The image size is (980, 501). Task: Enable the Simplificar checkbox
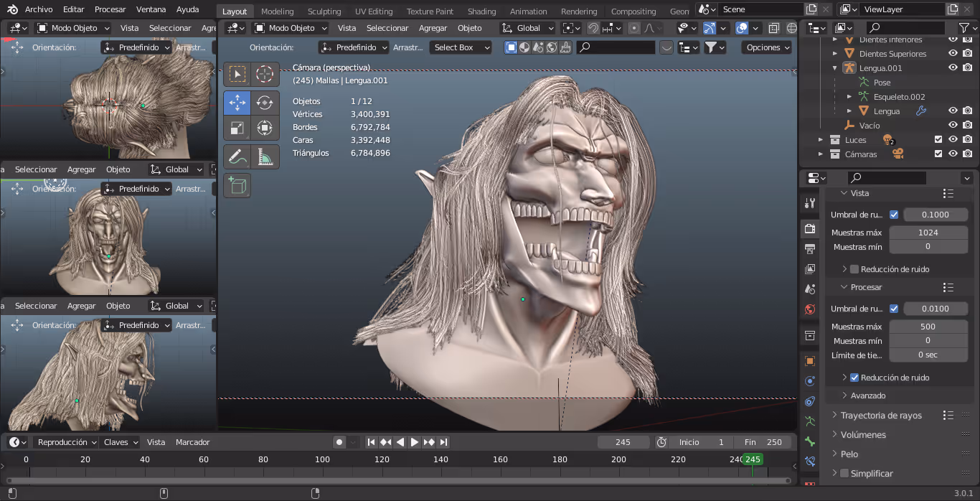click(x=844, y=474)
